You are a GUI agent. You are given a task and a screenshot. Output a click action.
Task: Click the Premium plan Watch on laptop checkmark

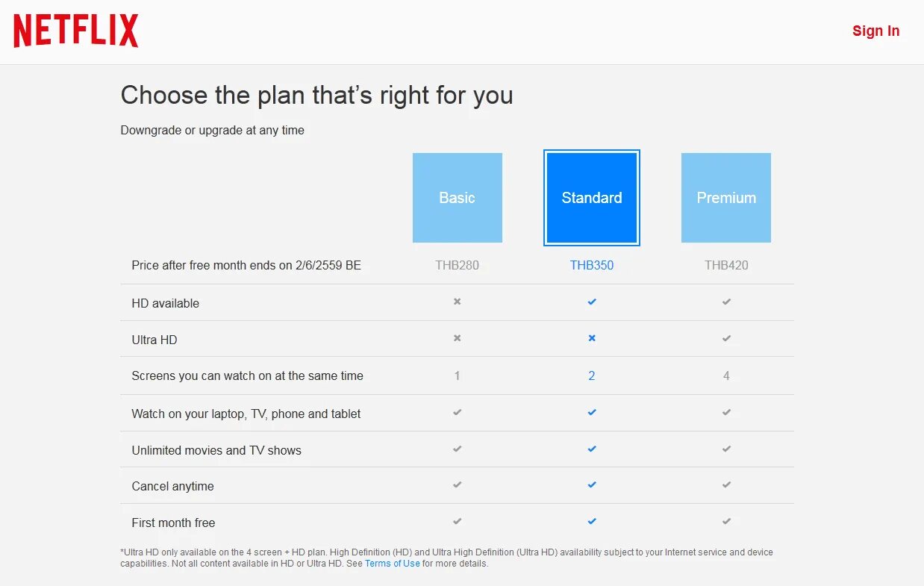726,412
